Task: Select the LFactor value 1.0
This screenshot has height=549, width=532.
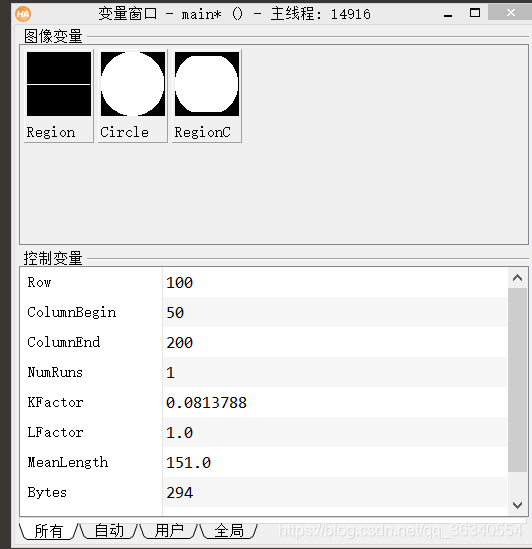Action: pos(179,433)
